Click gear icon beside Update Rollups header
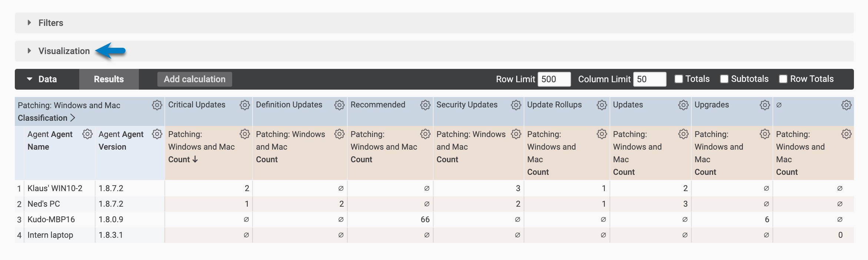The height and width of the screenshot is (260, 868). pyautogui.click(x=602, y=105)
